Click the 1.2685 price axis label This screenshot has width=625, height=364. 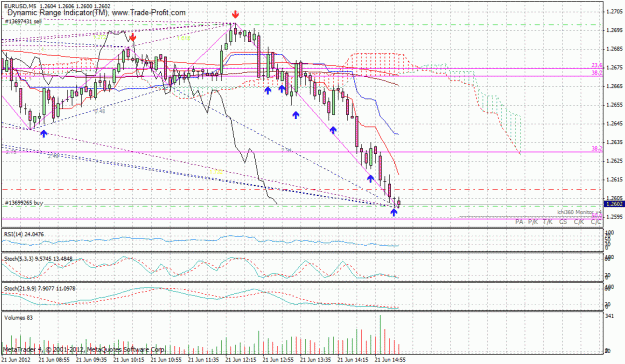pyautogui.click(x=613, y=49)
